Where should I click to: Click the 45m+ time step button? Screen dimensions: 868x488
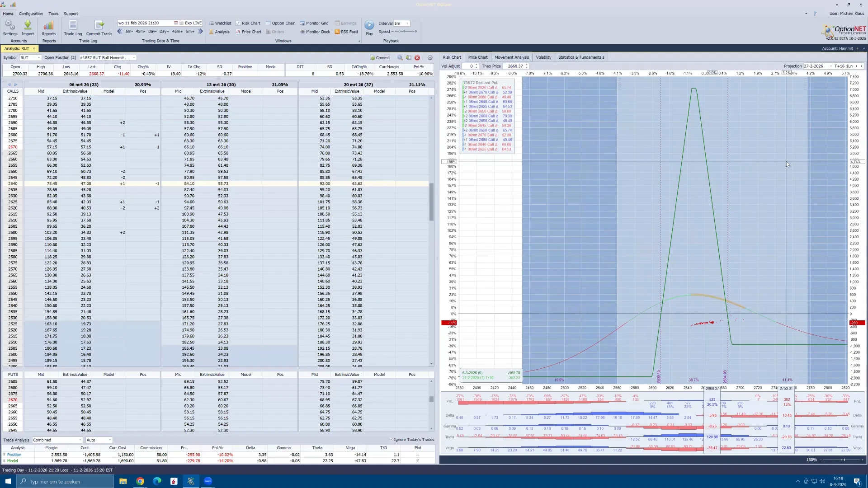pyautogui.click(x=177, y=32)
